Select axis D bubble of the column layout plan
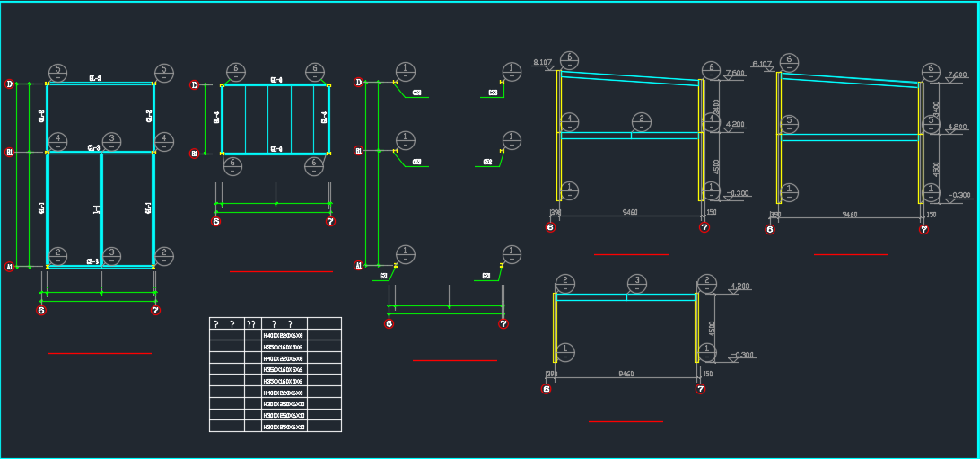Viewport: 980px width, 459px height. (359, 82)
